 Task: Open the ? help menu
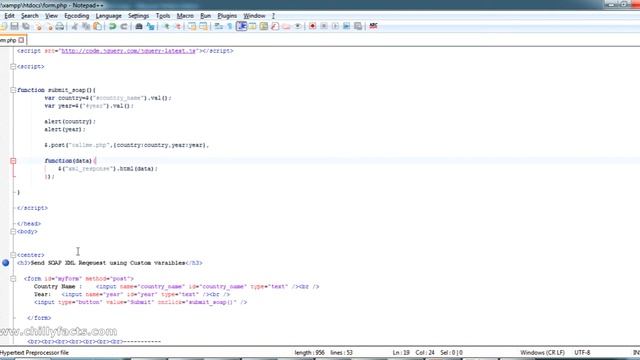click(x=273, y=16)
